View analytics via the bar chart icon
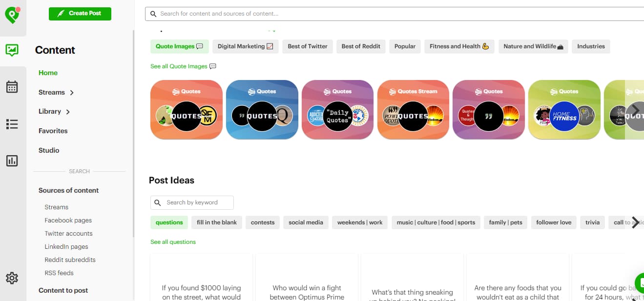The width and height of the screenshot is (644, 301). click(x=12, y=161)
